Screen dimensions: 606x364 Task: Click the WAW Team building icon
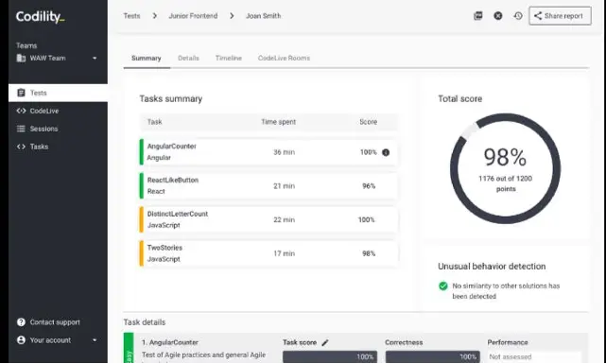point(21,59)
